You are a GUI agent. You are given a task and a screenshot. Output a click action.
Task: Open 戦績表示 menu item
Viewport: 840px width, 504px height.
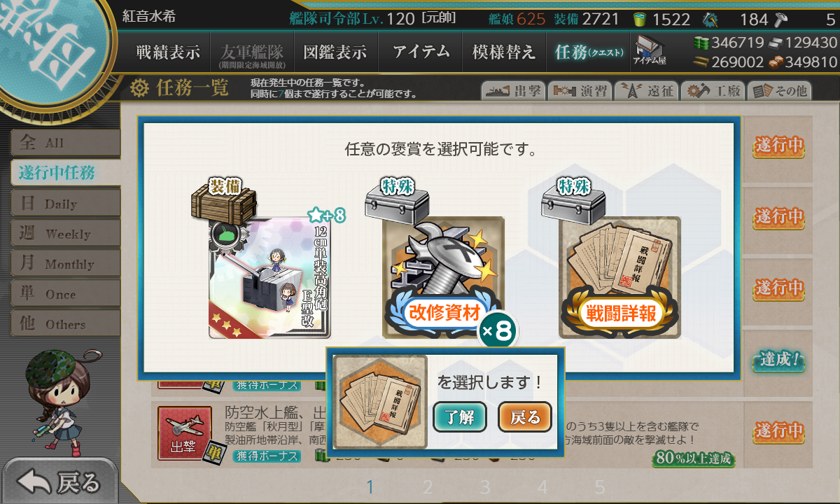click(168, 52)
